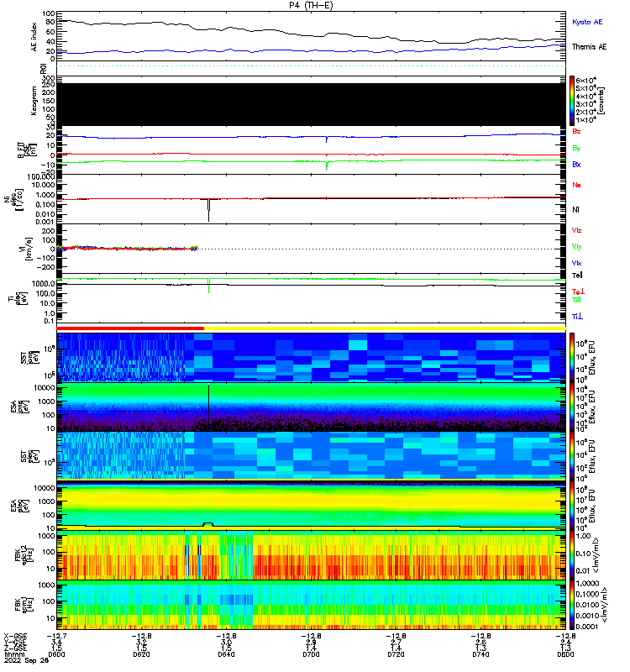Click the "0620" time tick label
Viewport: 630px width, 672px height.
point(141,654)
